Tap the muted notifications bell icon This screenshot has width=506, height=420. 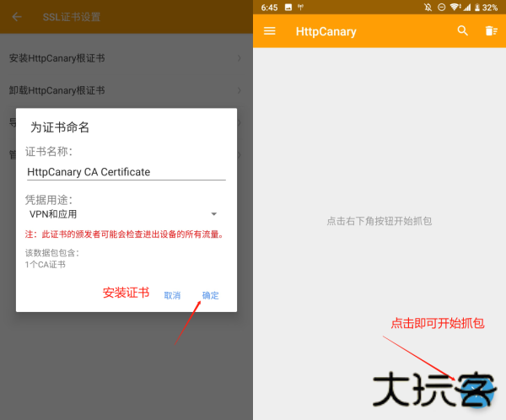point(428,7)
